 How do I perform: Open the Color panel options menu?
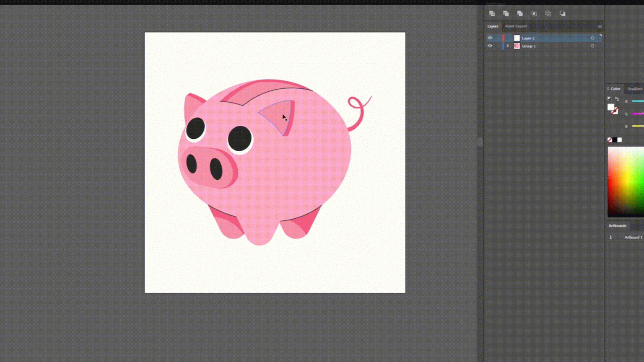pos(609,88)
